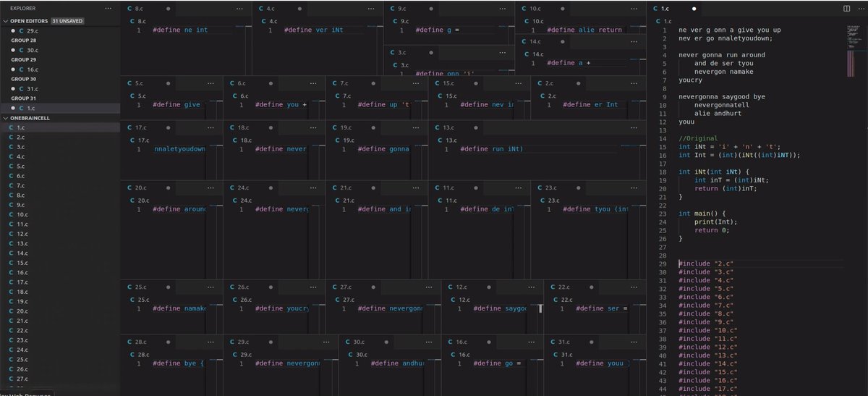Open more actions for the 8.c editor group
Screen dimensions: 868x396
pyautogui.click(x=239, y=9)
